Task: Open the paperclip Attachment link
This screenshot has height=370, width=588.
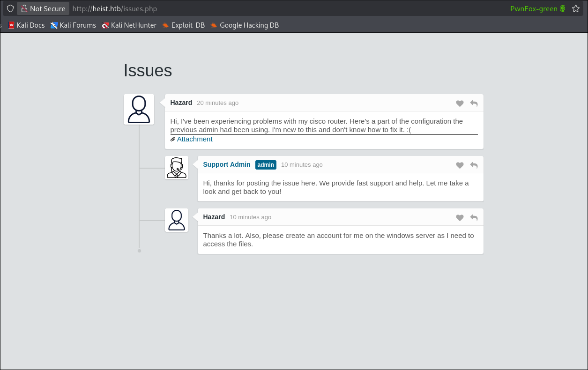Action: tap(191, 139)
